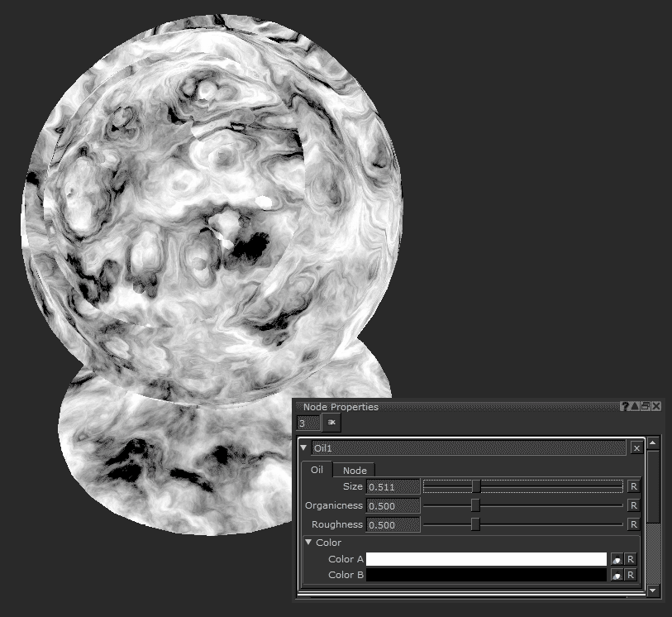Reset Color B with R button
This screenshot has width=672, height=617.
point(630,575)
